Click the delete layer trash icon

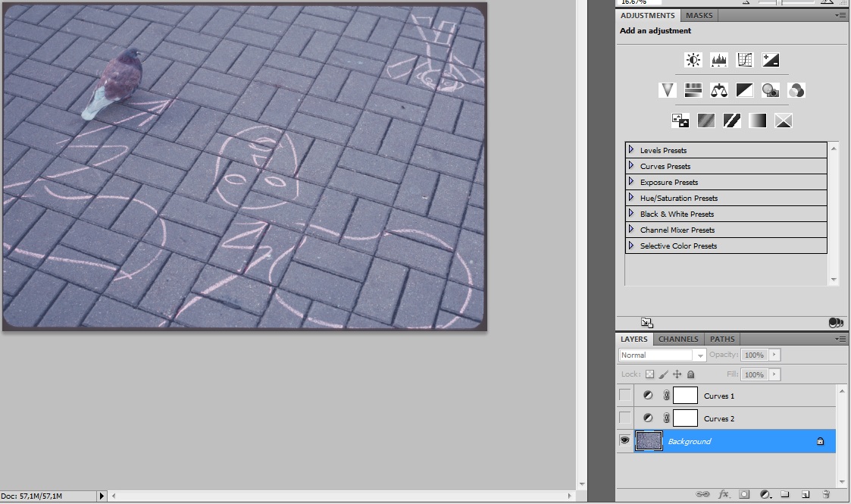point(826,494)
